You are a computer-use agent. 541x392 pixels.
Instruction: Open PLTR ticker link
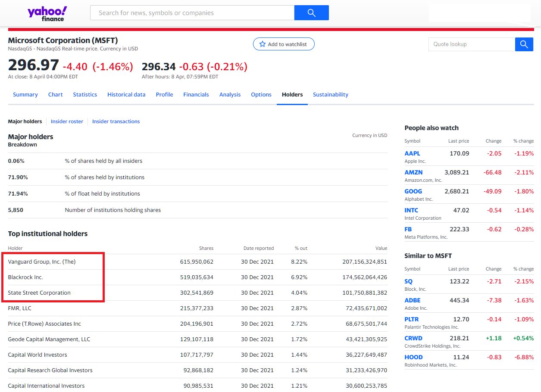[412, 319]
